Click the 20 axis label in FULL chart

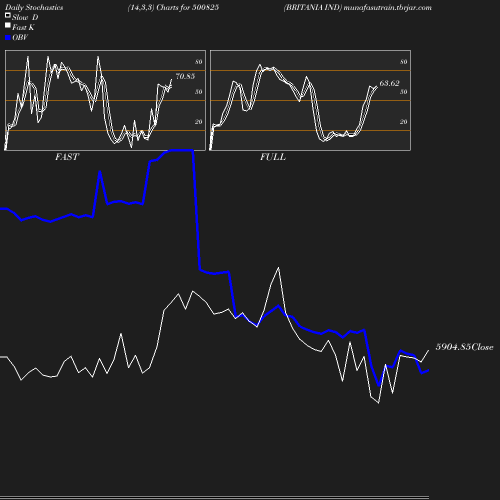click(404, 122)
